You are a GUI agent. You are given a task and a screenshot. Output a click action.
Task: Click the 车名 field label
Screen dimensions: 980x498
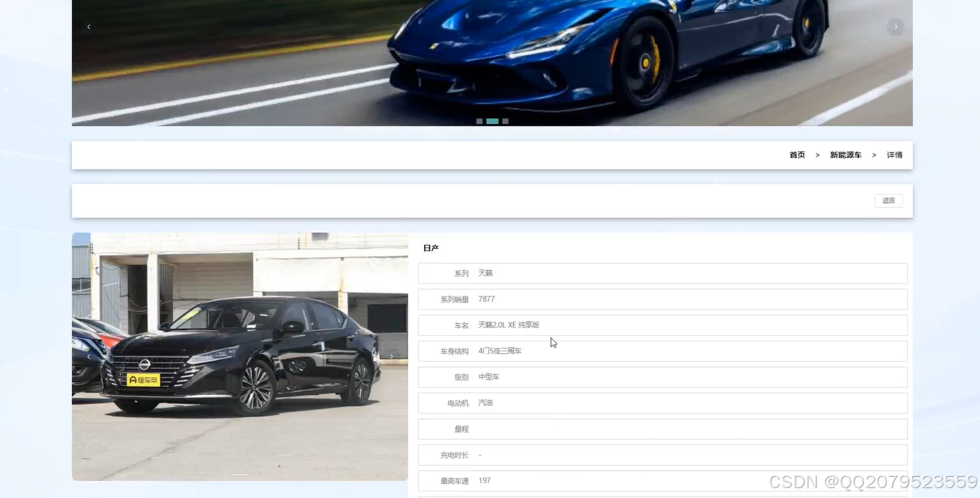coord(462,325)
